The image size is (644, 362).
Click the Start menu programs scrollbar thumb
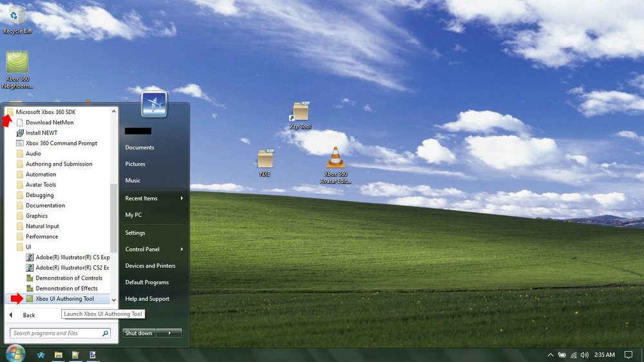(114, 218)
